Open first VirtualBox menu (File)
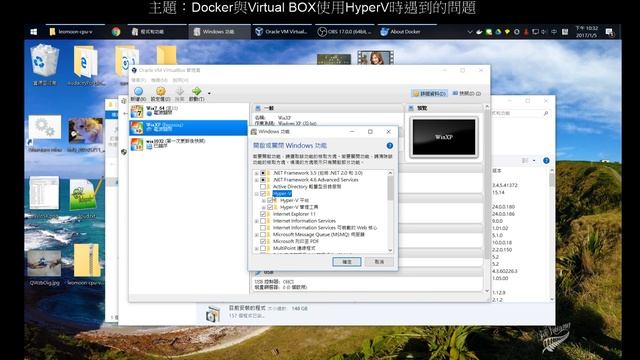The image size is (640, 360). tap(138, 80)
